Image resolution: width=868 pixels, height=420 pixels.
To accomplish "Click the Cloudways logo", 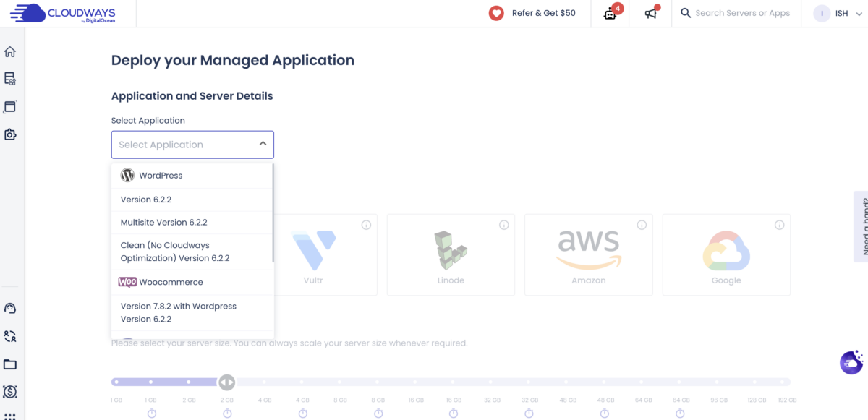I will coord(63,13).
